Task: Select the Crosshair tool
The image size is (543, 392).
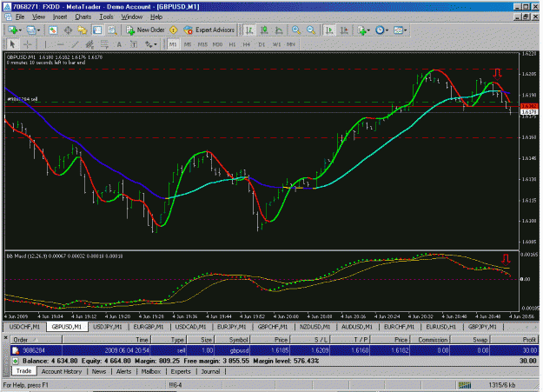Action: pos(27,44)
